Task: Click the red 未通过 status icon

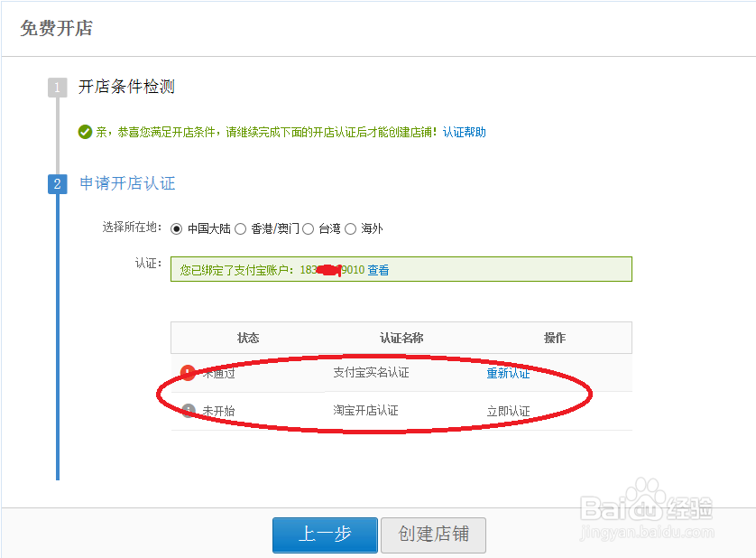Action: coord(188,373)
